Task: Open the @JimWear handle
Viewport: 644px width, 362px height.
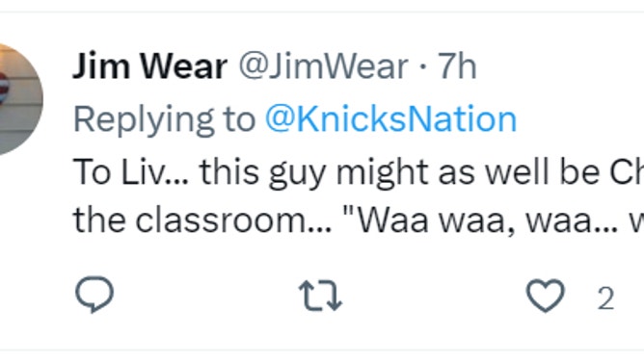Action: point(324,66)
